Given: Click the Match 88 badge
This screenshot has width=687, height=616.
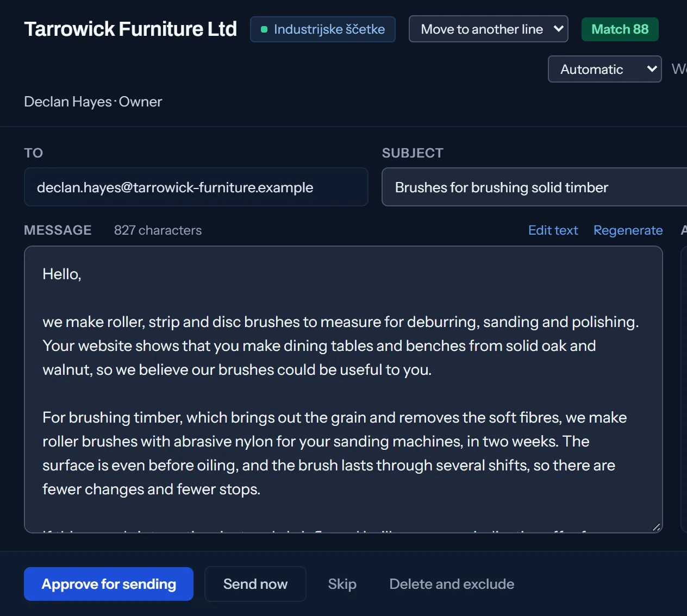Looking at the screenshot, I should tap(620, 29).
